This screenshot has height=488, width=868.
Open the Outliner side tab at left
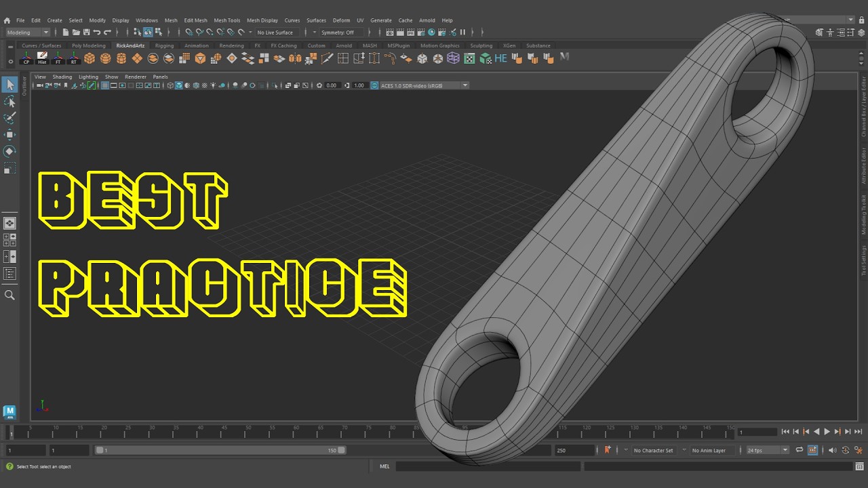pos(24,86)
